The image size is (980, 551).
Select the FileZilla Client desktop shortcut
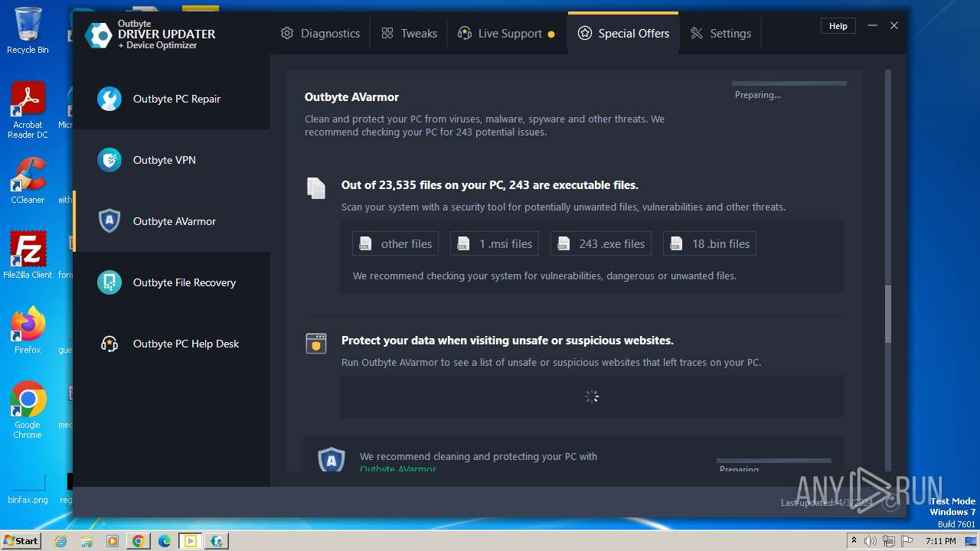click(28, 256)
